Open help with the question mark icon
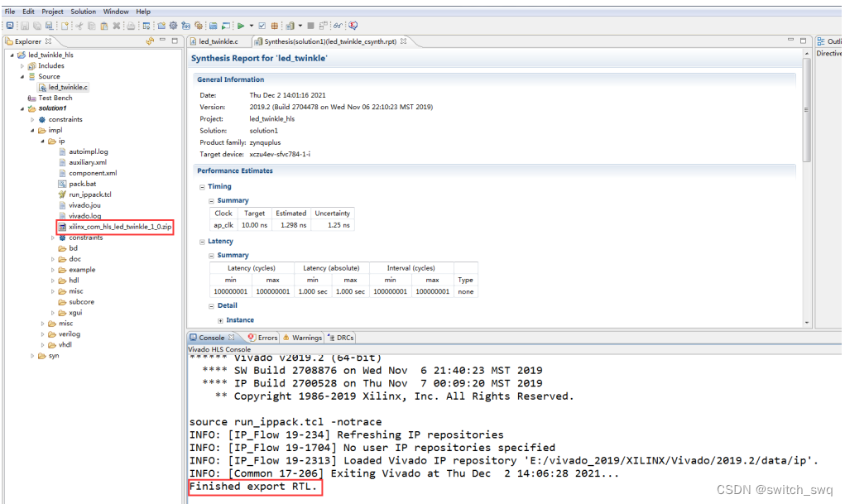845x504 pixels. (352, 25)
